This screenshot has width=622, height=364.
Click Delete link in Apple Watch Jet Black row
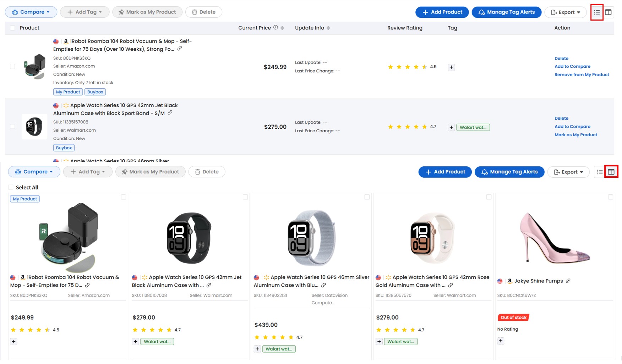coord(561,118)
